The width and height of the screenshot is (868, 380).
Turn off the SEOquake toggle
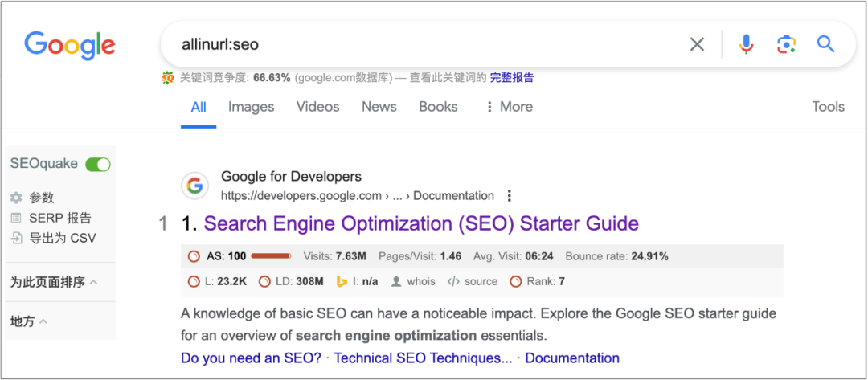(x=98, y=164)
